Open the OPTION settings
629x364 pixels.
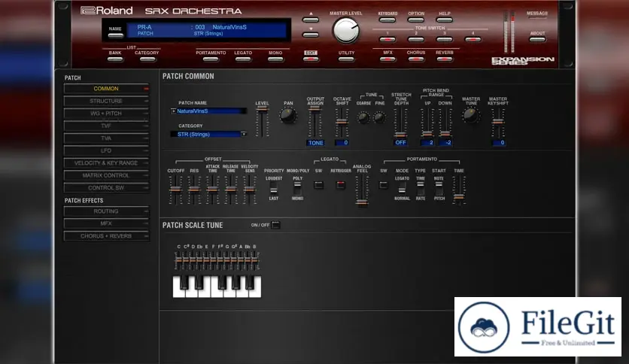(x=415, y=20)
